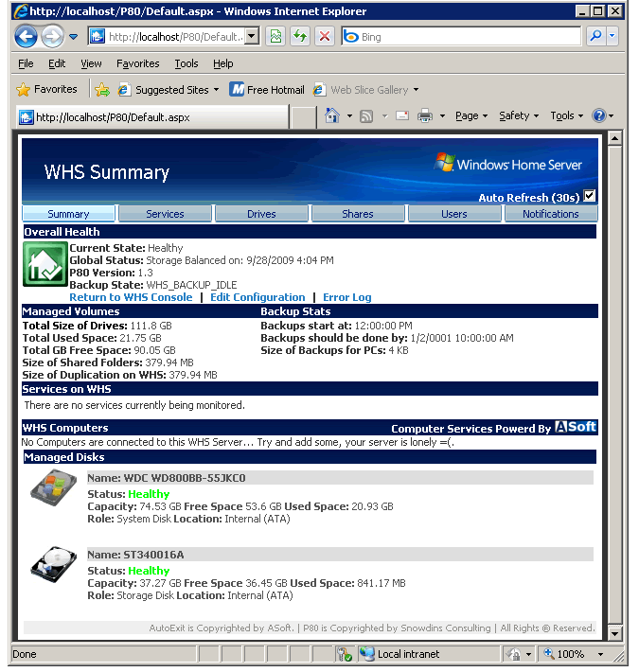639x672 pixels.
Task: Open the command bar Tools menu
Action: click(566, 115)
